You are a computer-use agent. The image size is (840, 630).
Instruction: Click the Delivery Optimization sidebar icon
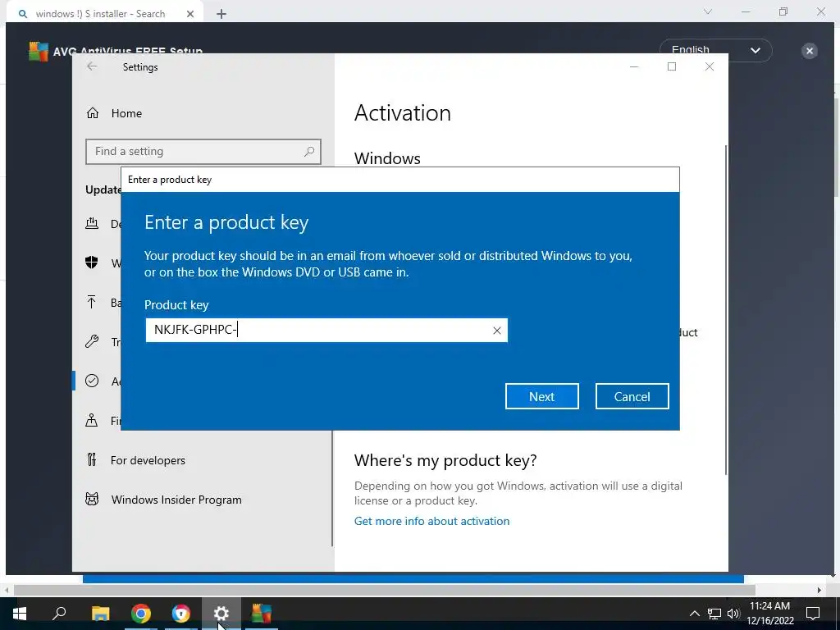[x=92, y=223]
